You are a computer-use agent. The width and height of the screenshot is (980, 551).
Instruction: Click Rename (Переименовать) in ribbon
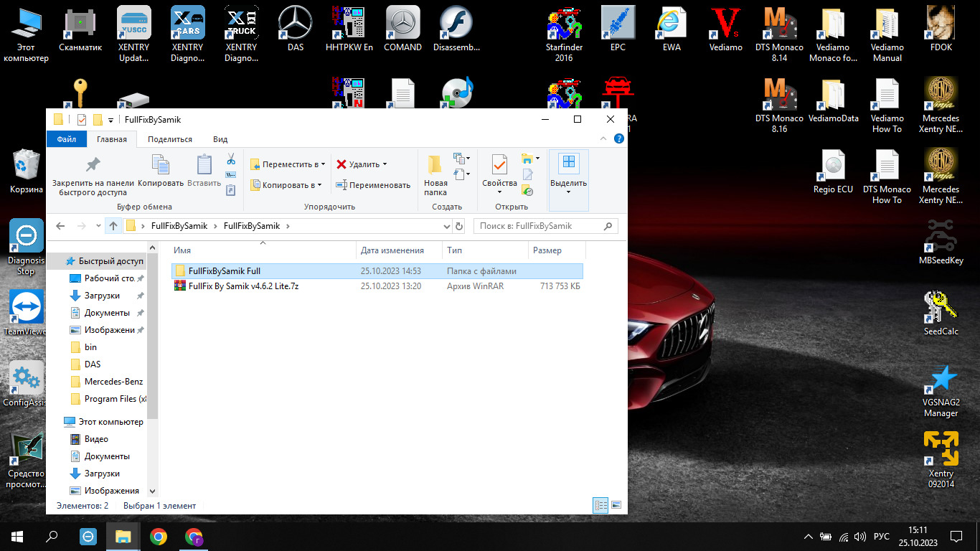click(373, 185)
